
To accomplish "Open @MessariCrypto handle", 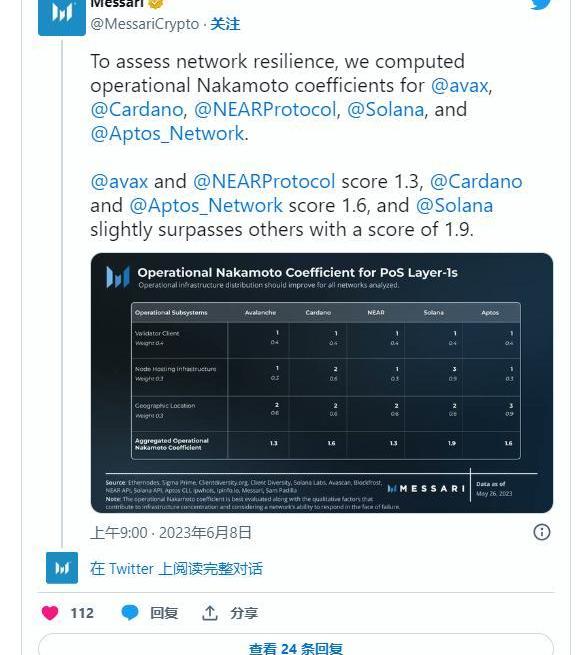I will pos(145,24).
